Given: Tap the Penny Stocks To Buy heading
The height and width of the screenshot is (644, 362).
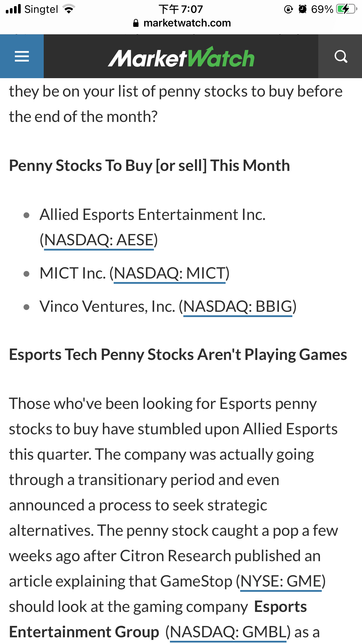Looking at the screenshot, I should click(149, 166).
